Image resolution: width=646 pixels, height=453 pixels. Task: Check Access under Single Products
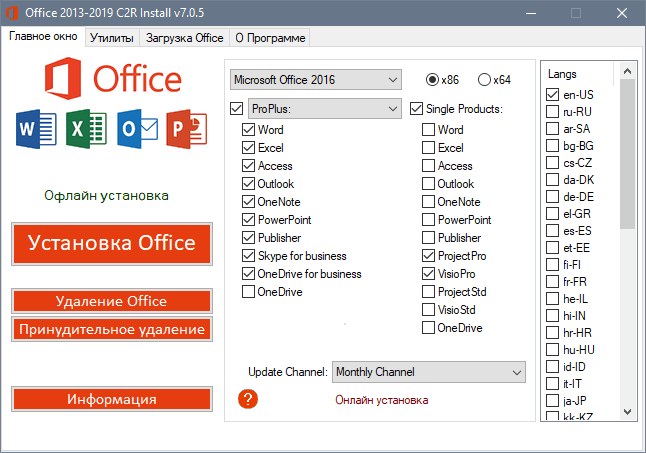pyautogui.click(x=428, y=166)
